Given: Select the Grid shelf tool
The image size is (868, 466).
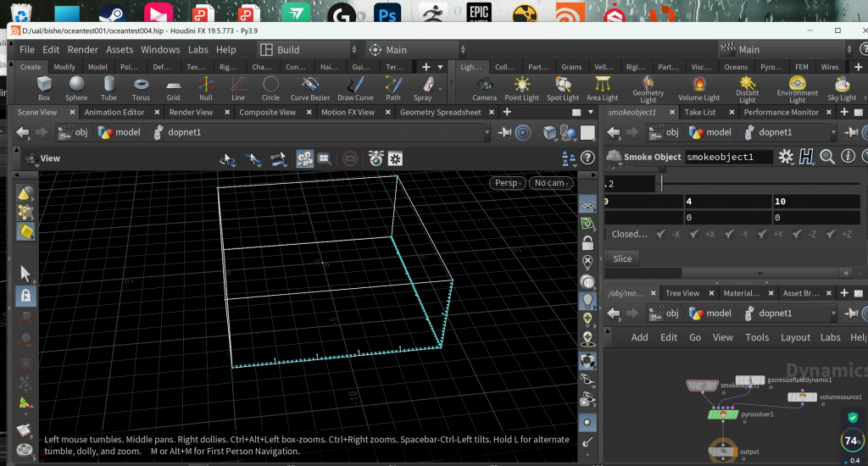Looking at the screenshot, I should coord(173,89).
